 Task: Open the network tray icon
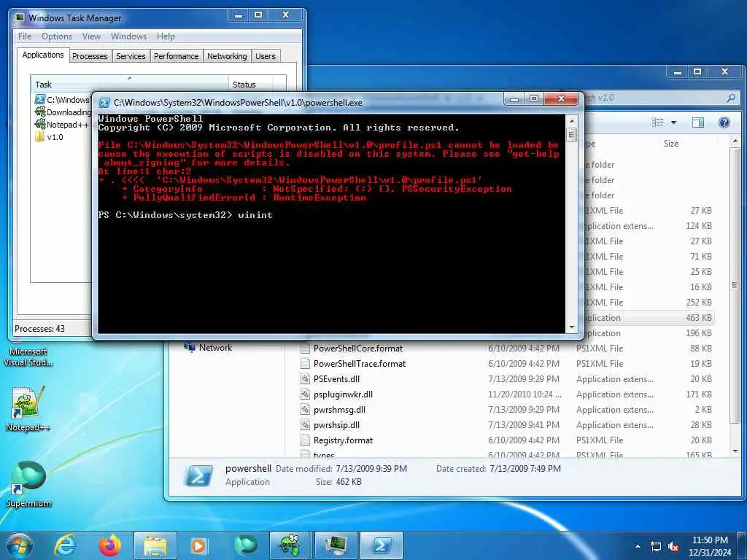click(x=656, y=547)
